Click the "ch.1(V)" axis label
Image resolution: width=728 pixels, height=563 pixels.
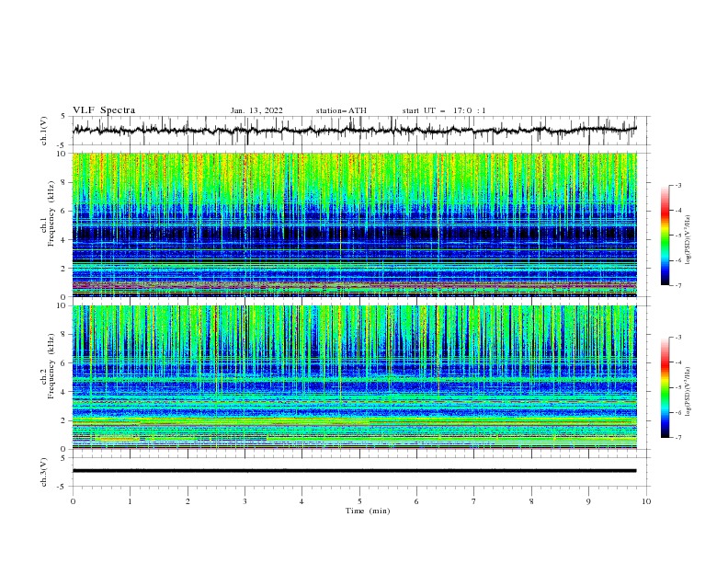[x=44, y=131]
